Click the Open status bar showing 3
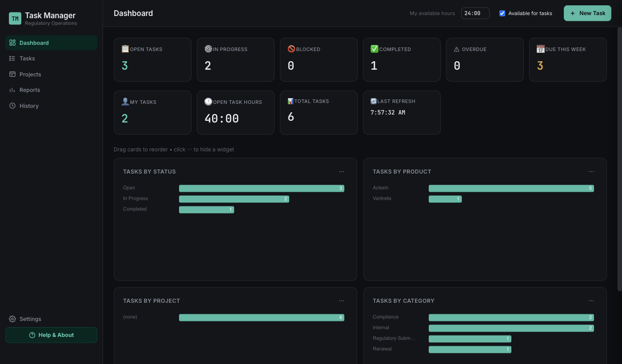 pyautogui.click(x=262, y=188)
